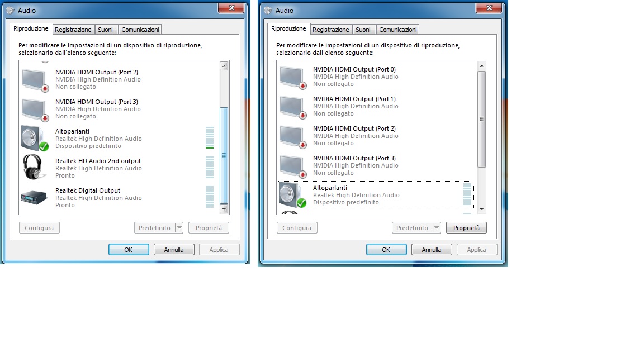The width and height of the screenshot is (644, 362).
Task: Select NVIDIA HDMI Output (Port 1) monitor icon
Action: point(292,107)
